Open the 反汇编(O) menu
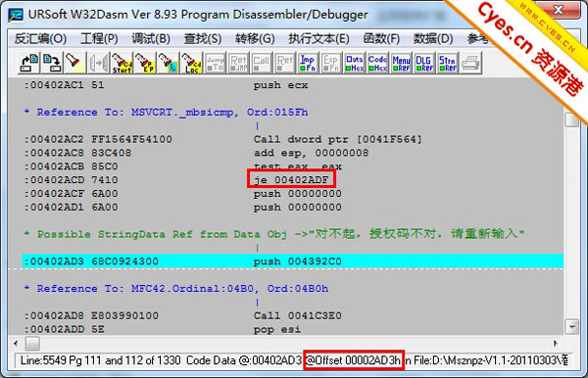This screenshot has width=588, height=378. pyautogui.click(x=40, y=38)
